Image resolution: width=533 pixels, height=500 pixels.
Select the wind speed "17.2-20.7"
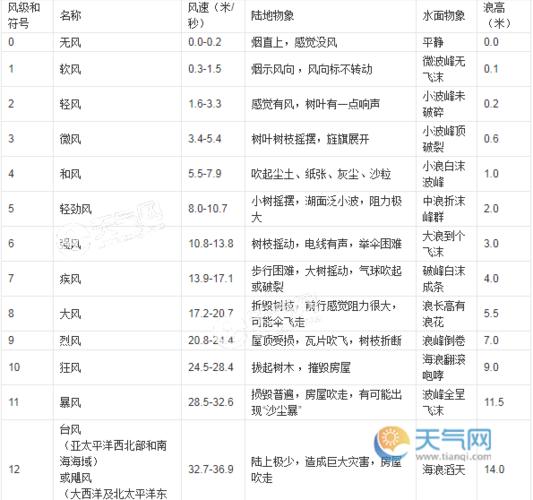click(x=211, y=313)
